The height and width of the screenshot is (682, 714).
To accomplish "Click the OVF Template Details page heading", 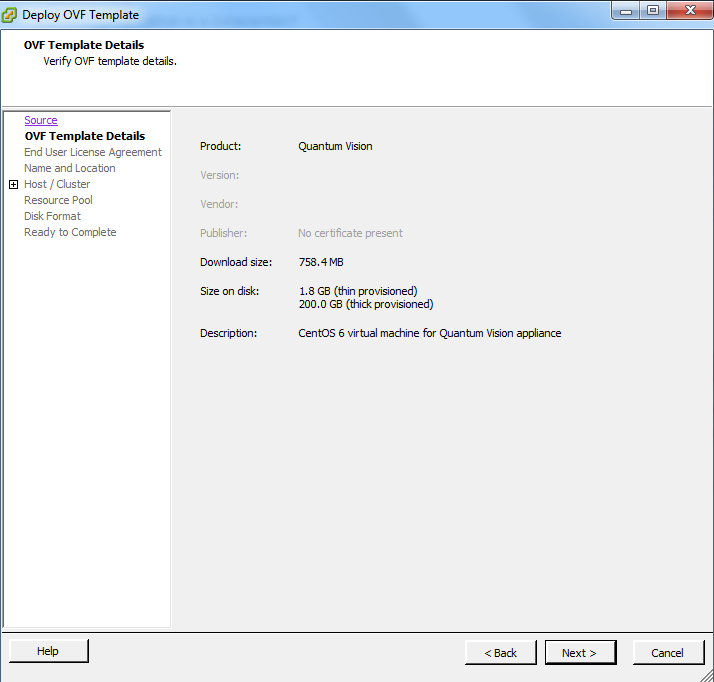I will coord(84,45).
